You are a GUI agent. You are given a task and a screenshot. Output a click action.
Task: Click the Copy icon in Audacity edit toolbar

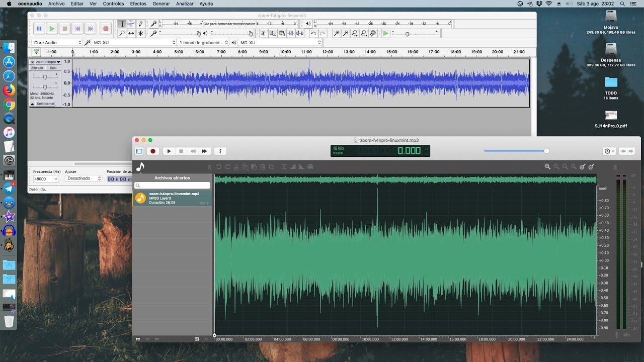point(272,33)
